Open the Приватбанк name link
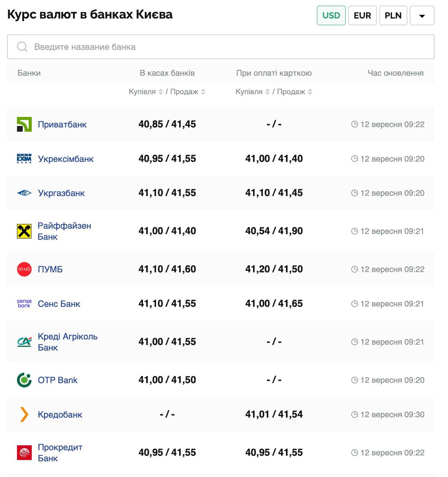 pos(62,124)
